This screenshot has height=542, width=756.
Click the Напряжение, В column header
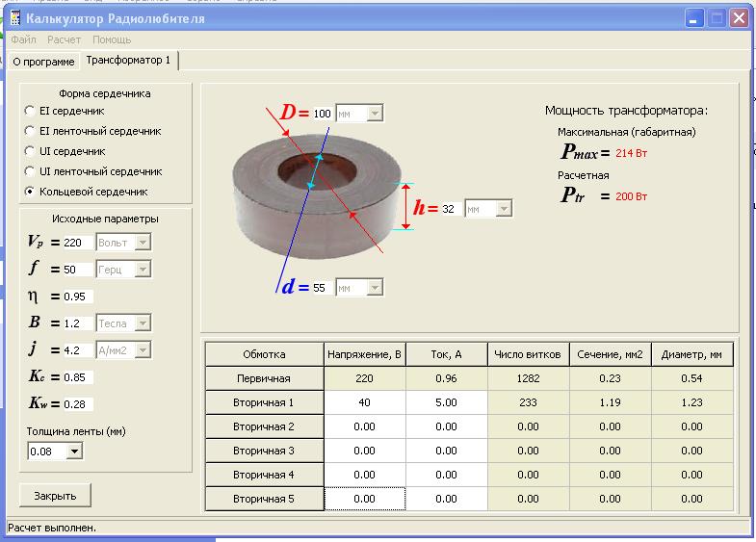pos(364,354)
